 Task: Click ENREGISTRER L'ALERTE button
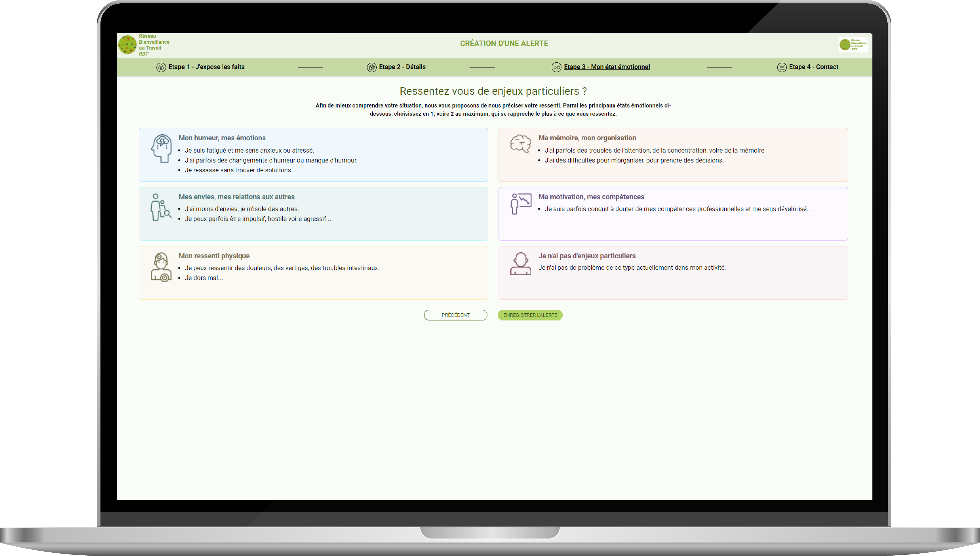pyautogui.click(x=530, y=315)
